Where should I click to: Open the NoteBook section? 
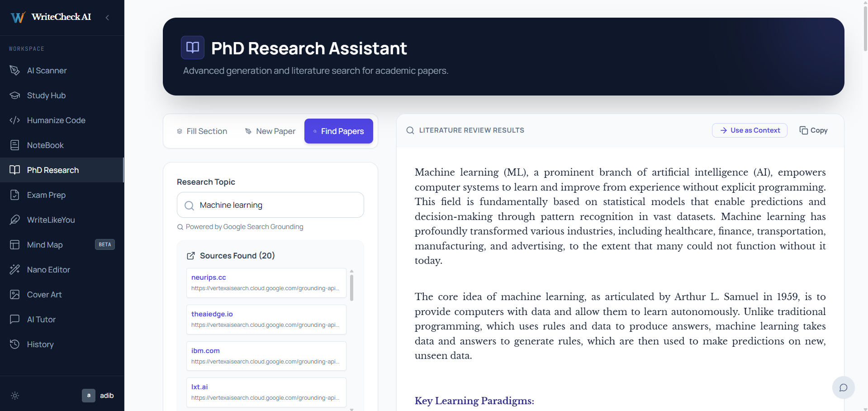point(45,145)
